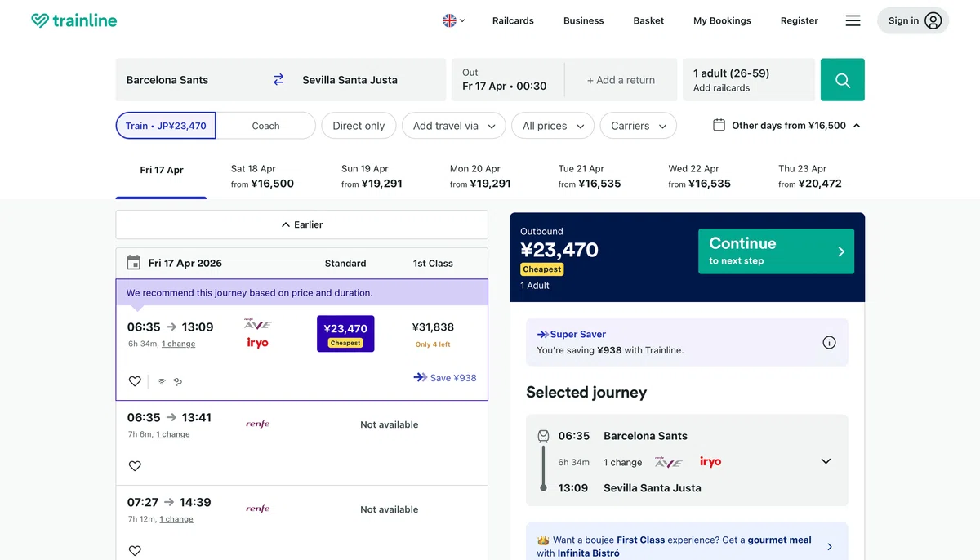Click the wifi amenity icon

(162, 381)
